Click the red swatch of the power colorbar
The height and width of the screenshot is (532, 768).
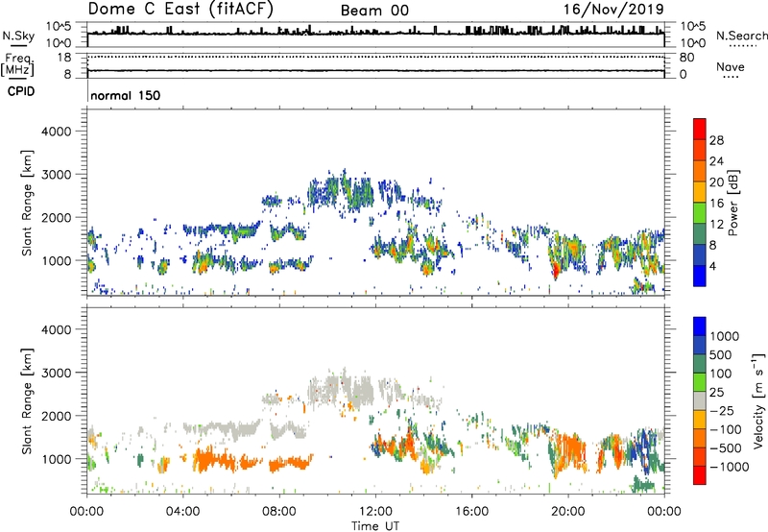[x=700, y=129]
